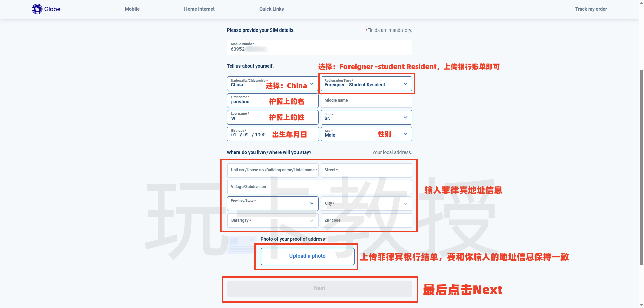Click 'Tell us about yourself.' heading

pyautogui.click(x=250, y=66)
